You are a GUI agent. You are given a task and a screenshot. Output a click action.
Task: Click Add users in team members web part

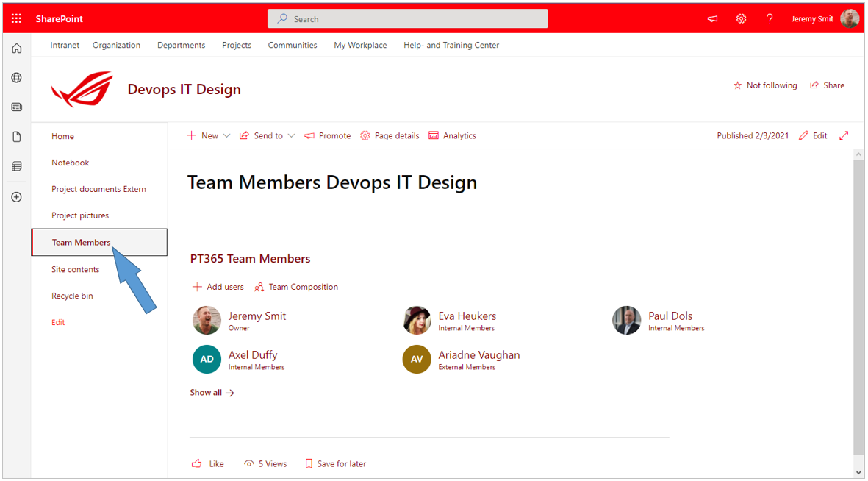[218, 287]
